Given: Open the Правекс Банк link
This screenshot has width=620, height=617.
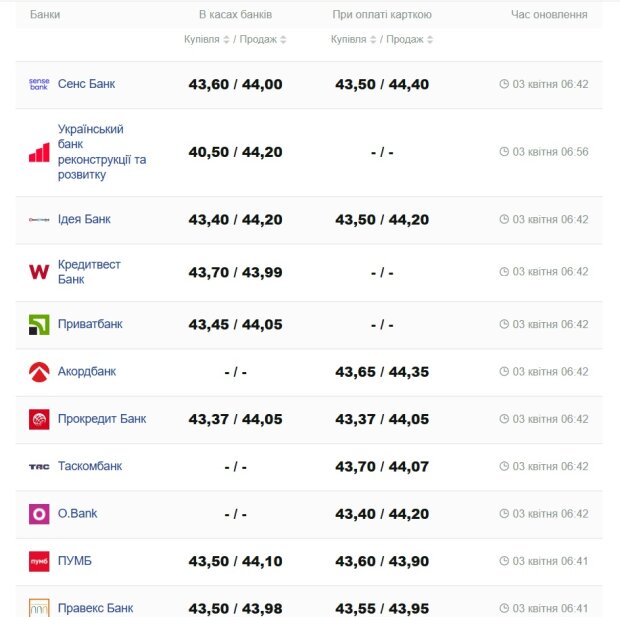Looking at the screenshot, I should (95, 608).
